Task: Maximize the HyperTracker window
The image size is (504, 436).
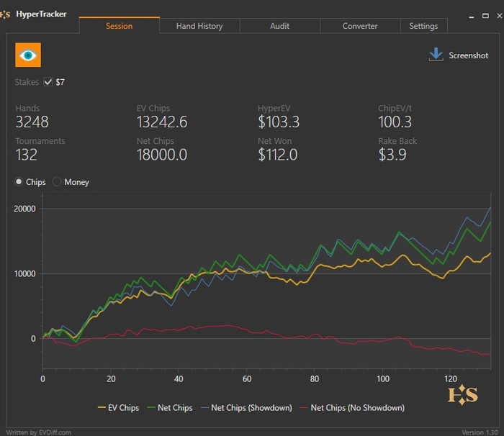Action: coord(485,16)
